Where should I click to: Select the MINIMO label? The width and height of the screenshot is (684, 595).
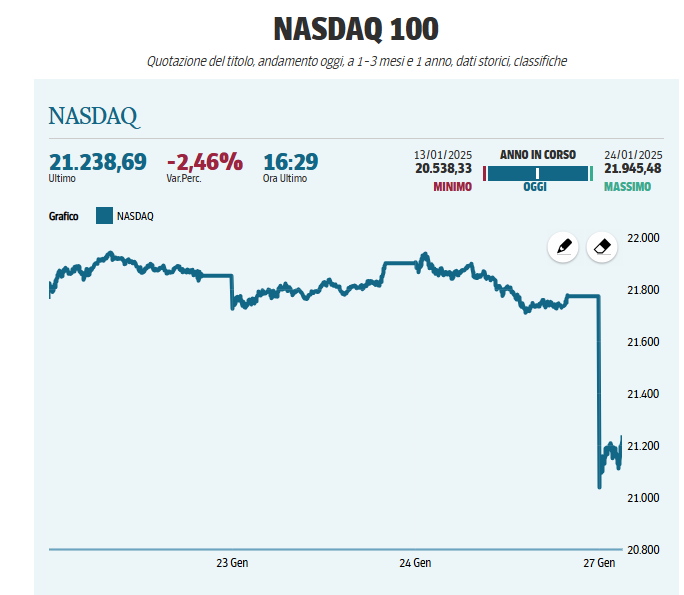pos(452,187)
